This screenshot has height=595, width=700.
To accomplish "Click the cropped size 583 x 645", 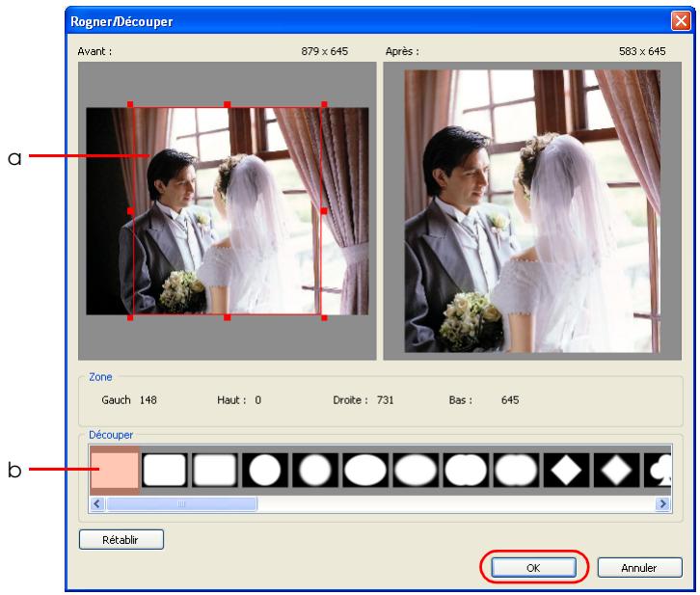I will pyautogui.click(x=642, y=51).
